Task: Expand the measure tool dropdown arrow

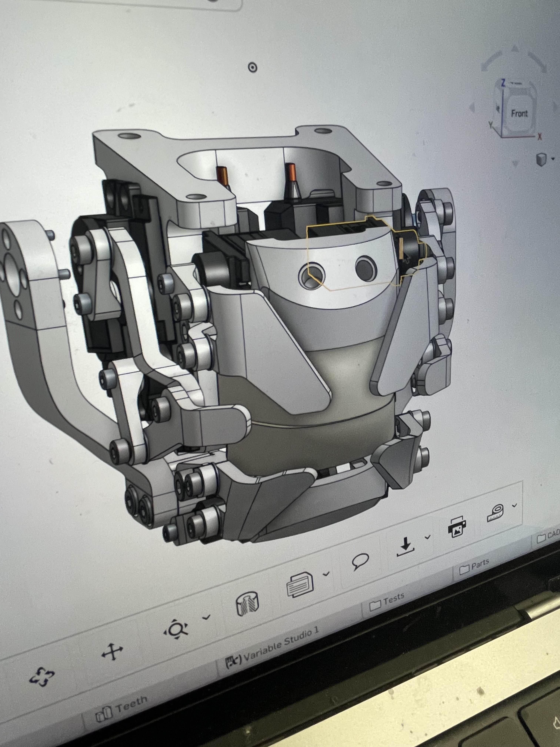Action: coord(514,505)
